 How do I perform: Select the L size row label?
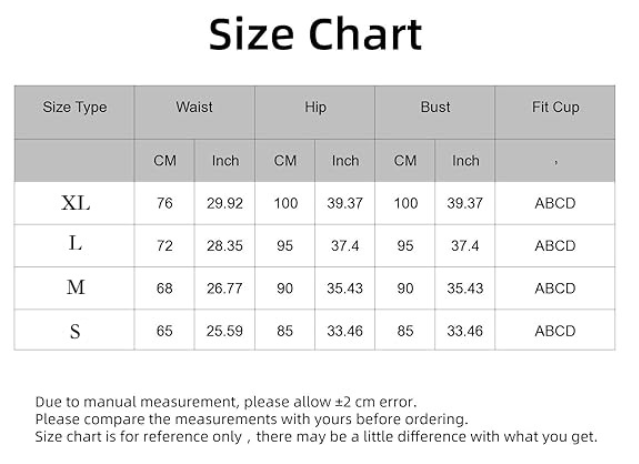pyautogui.click(x=75, y=245)
